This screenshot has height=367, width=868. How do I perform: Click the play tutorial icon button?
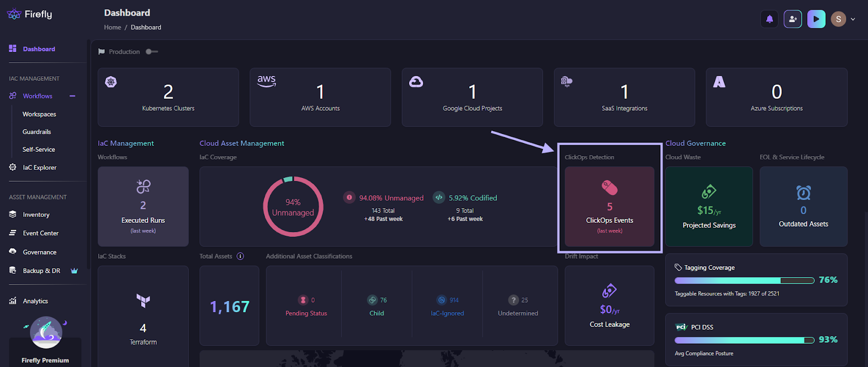(x=816, y=19)
